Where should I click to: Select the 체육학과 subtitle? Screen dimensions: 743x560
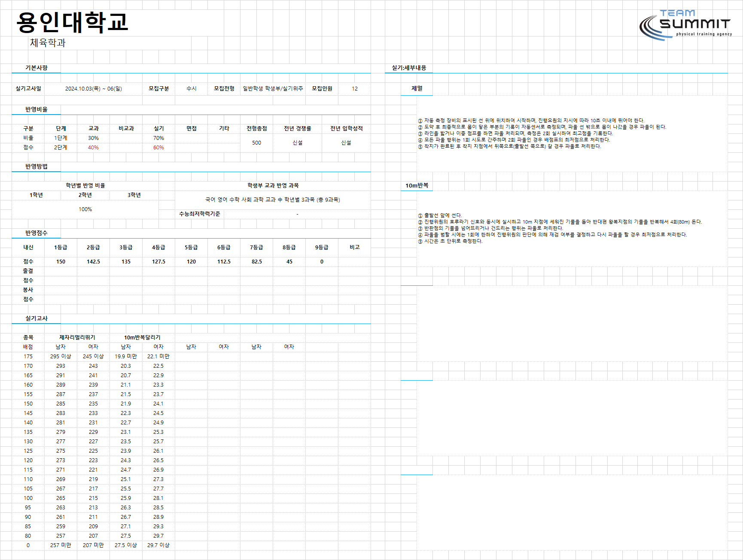tap(48, 42)
